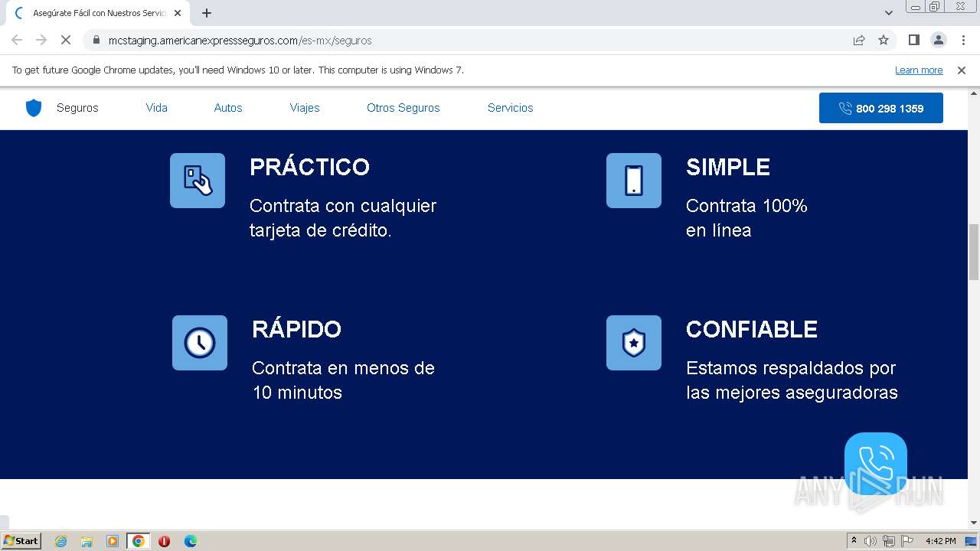The image size is (980, 551).
Task: Open Action Center flag icon
Action: tap(907, 541)
